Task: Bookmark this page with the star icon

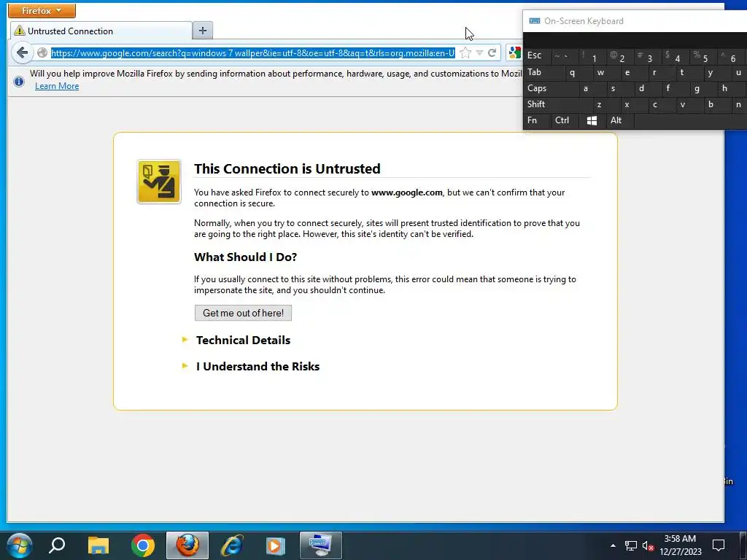Action: point(465,52)
